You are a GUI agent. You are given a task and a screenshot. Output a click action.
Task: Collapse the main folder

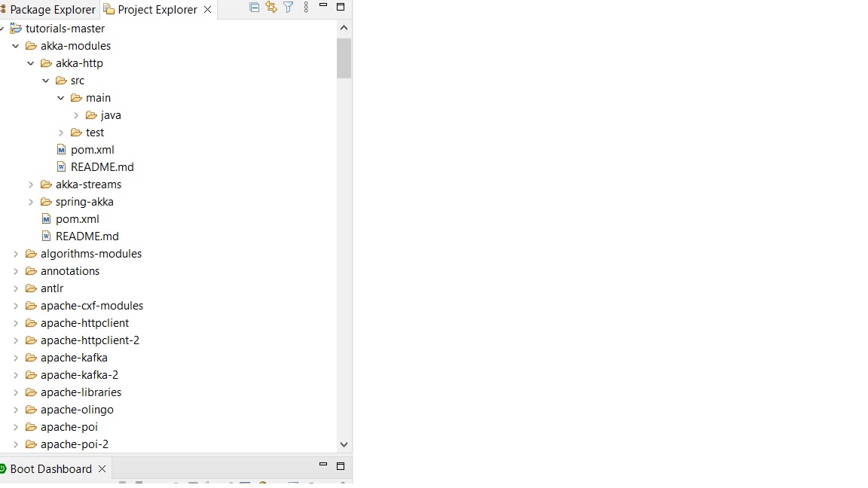click(x=61, y=98)
